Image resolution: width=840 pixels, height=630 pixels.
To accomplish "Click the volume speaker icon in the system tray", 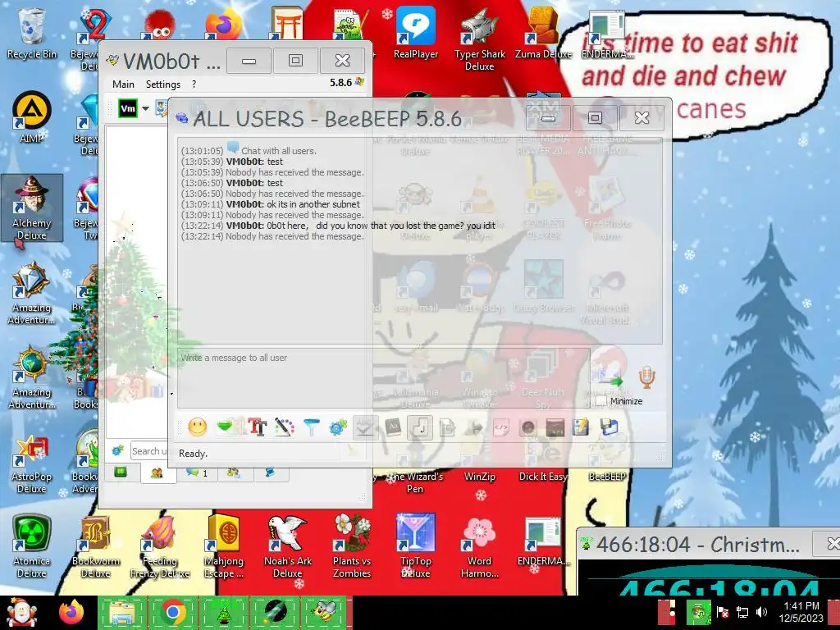I will coord(761,612).
